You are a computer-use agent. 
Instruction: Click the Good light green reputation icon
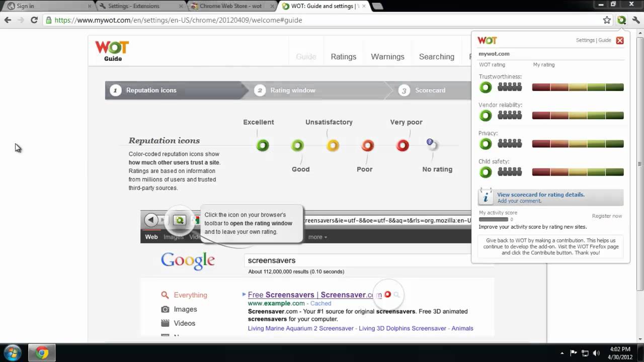[x=297, y=146]
